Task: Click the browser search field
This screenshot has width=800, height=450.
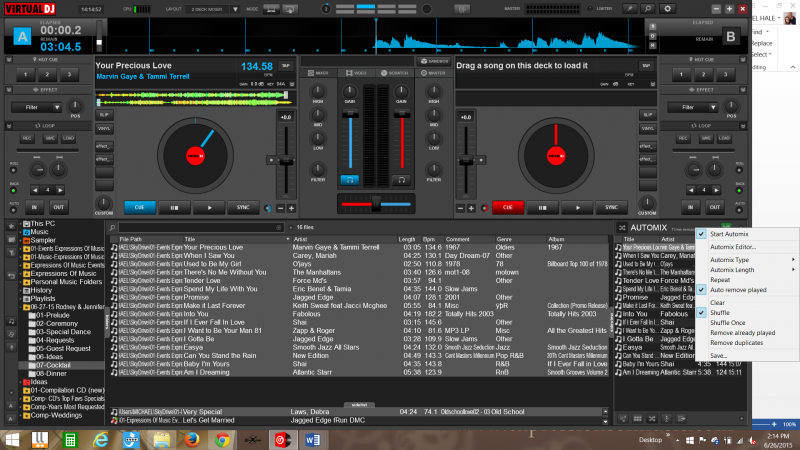Action: coord(201,228)
